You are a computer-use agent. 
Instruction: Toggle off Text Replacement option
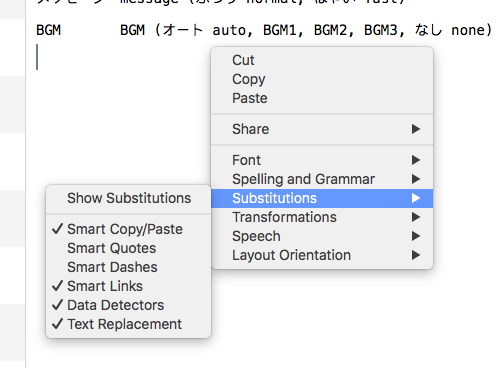[x=129, y=324]
